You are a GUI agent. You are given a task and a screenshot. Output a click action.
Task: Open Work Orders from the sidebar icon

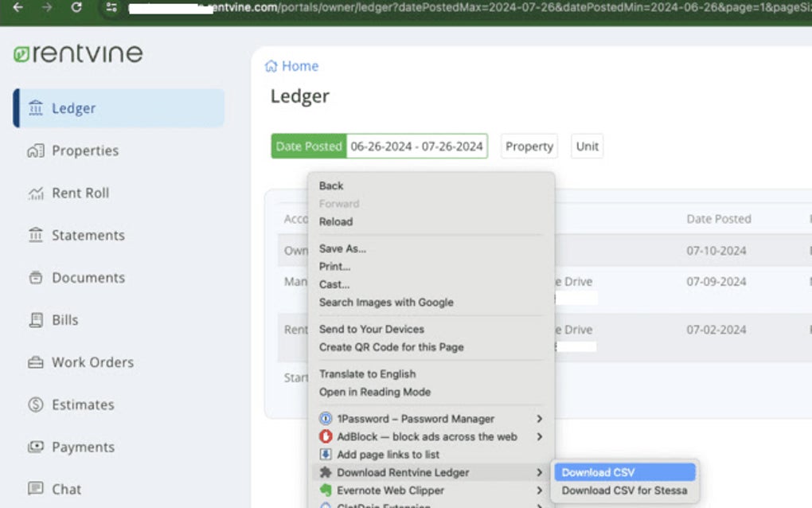[35, 361]
